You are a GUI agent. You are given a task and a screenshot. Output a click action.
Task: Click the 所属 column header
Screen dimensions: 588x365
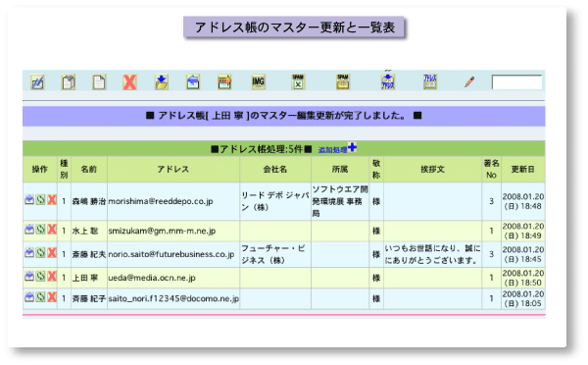click(340, 170)
